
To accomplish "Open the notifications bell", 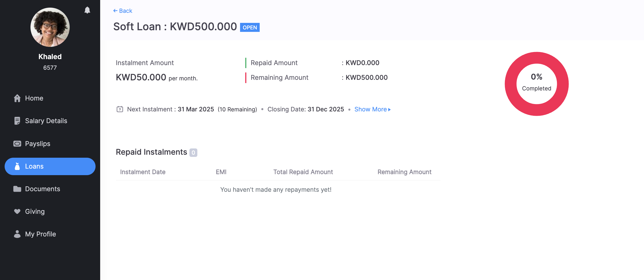I will (x=87, y=10).
